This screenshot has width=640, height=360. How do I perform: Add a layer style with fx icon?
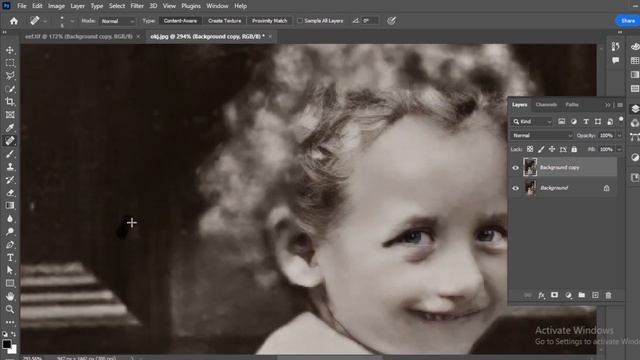point(541,295)
